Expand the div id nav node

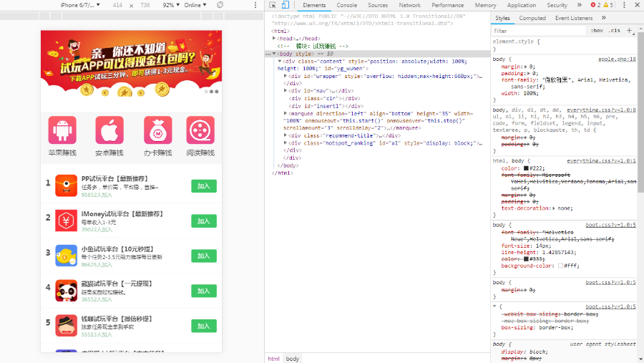click(286, 91)
